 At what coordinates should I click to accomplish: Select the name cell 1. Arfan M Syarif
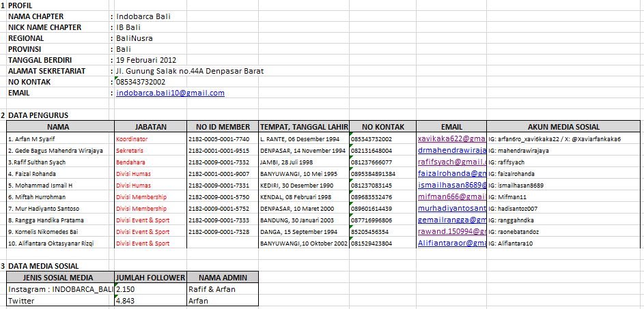click(x=60, y=138)
